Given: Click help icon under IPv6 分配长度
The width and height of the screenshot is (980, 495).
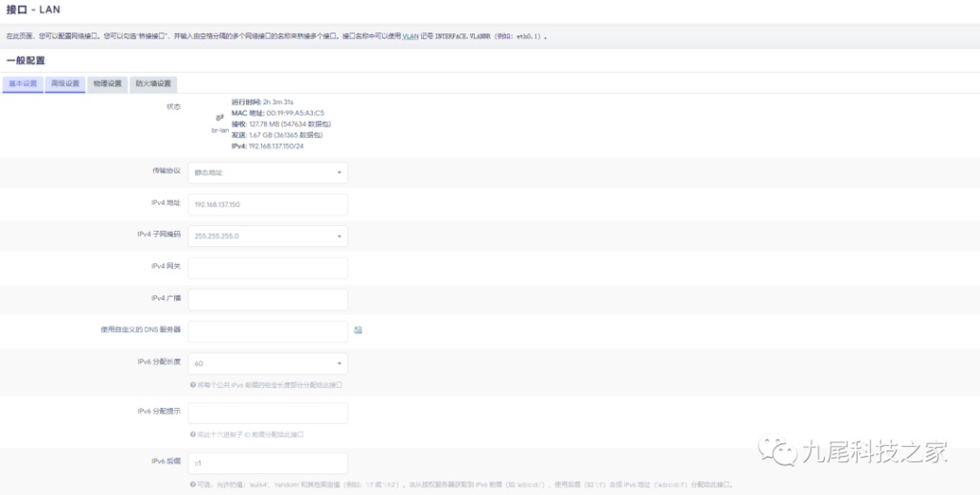Looking at the screenshot, I should [193, 384].
